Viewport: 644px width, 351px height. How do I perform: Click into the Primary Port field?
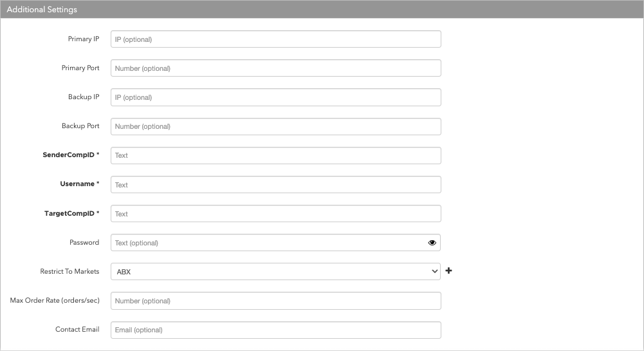(x=276, y=68)
